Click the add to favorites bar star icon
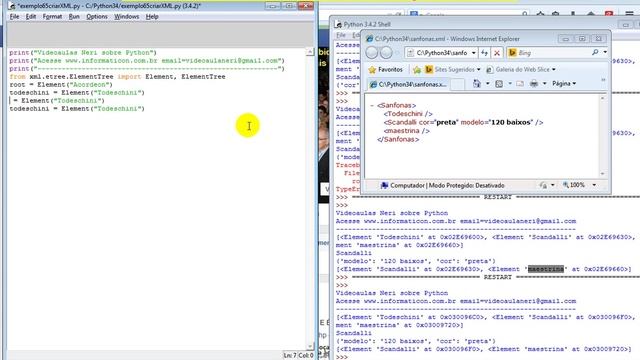640x360 pixels. point(417,70)
